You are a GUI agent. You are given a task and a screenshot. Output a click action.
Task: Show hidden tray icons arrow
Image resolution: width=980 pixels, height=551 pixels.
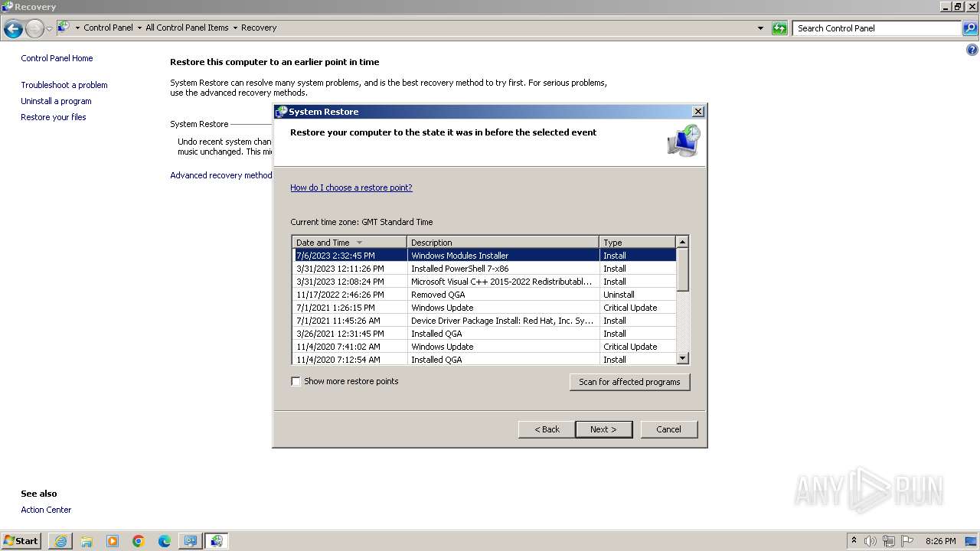[854, 541]
